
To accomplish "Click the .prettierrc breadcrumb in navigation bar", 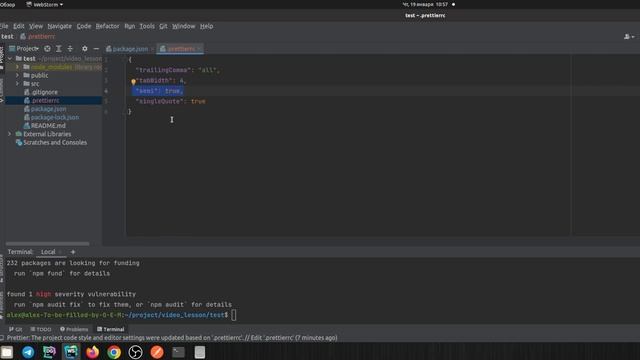I will coord(38,36).
